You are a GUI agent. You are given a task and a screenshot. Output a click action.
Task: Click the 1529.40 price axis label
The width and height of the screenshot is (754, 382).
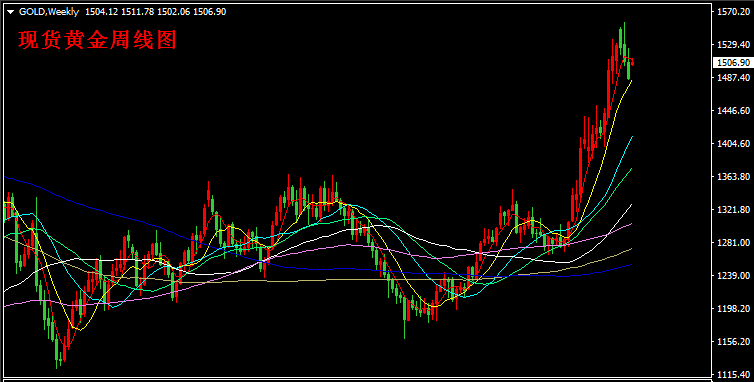coord(734,45)
